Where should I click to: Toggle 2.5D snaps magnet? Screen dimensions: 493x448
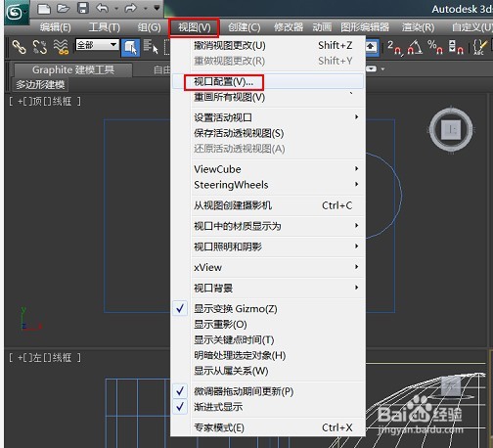394,47
